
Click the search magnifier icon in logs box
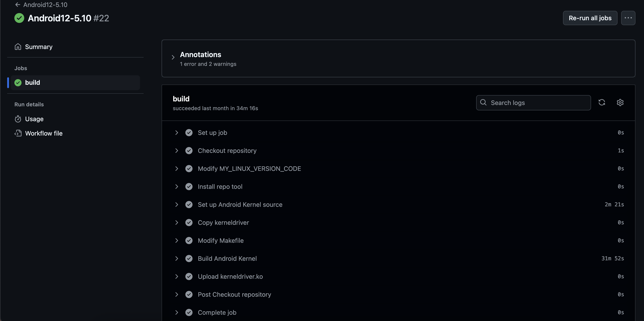click(x=483, y=103)
